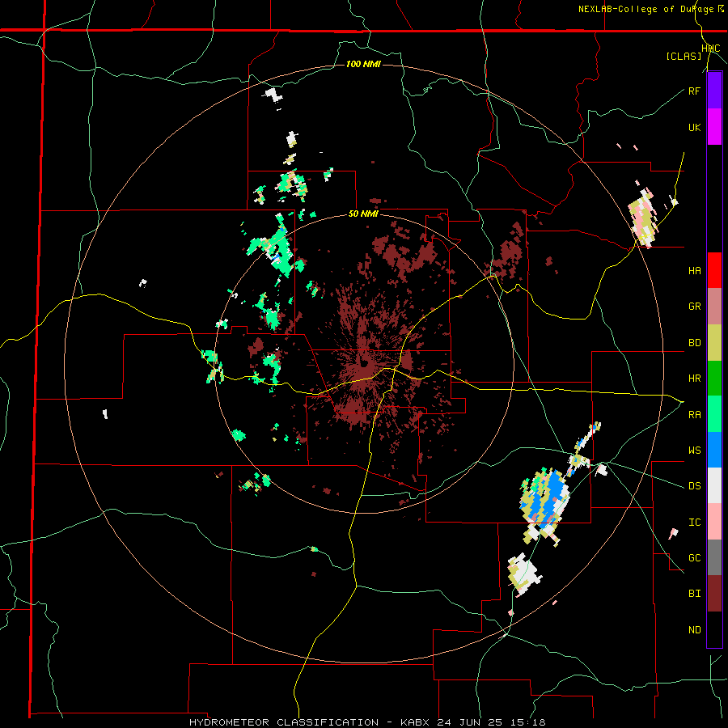Click the purple RF legend color swatch
728x728 pixels.
(714, 91)
